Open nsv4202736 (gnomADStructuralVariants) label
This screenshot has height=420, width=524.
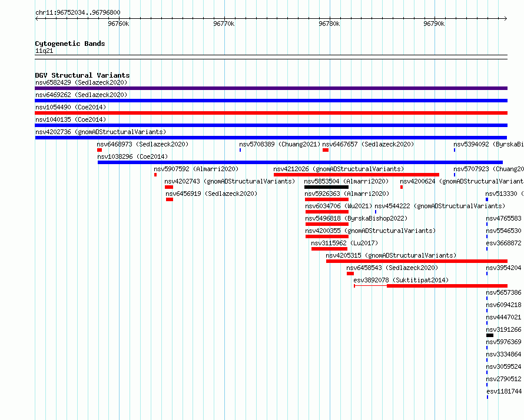[x=101, y=132]
